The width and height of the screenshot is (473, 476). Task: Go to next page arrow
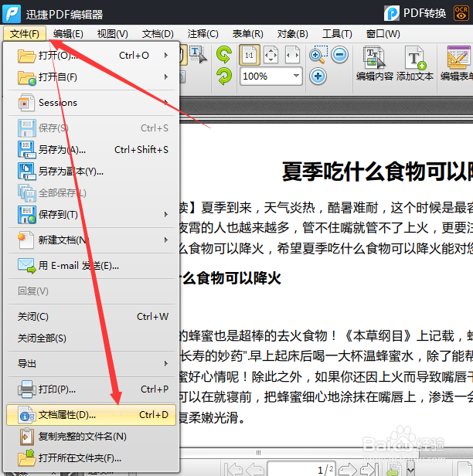pyautogui.click(x=348, y=470)
